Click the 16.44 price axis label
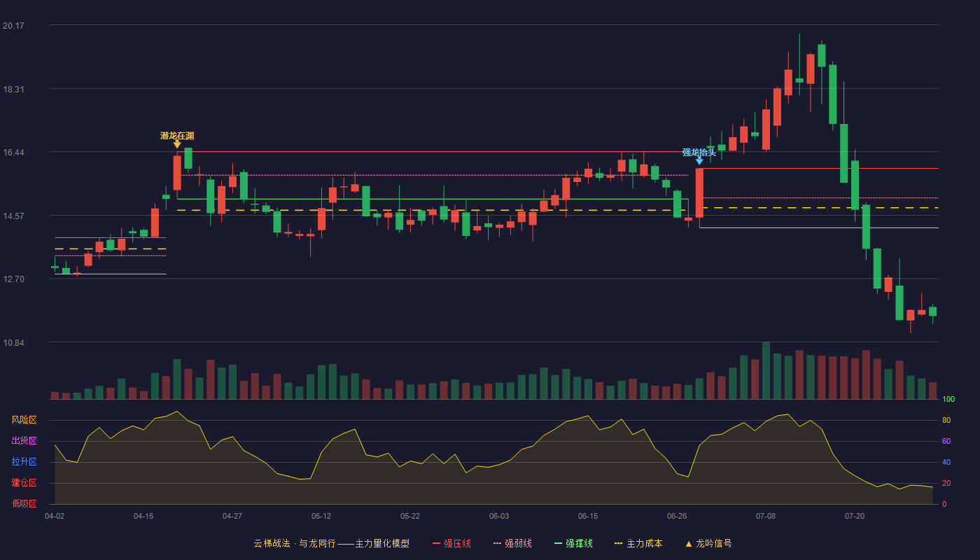The height and width of the screenshot is (560, 980). (x=13, y=153)
